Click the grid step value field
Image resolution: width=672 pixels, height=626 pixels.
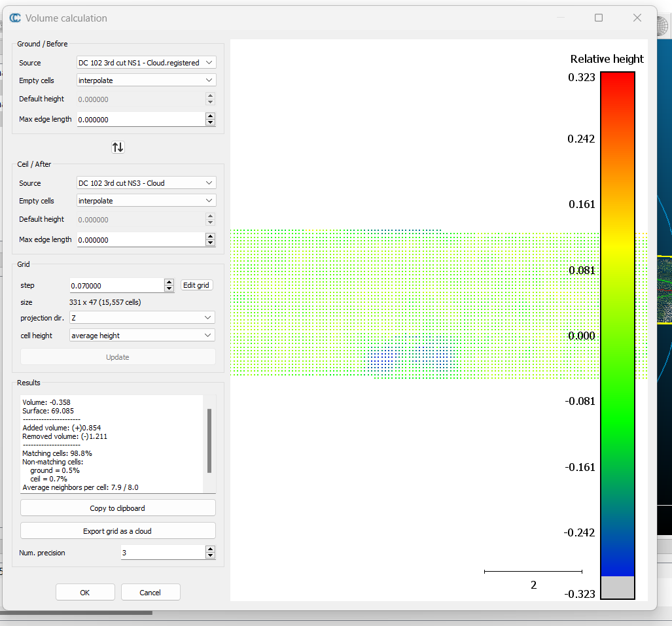click(116, 286)
